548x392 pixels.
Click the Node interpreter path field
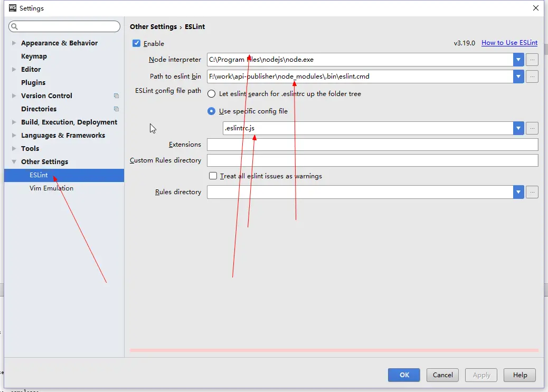point(361,60)
